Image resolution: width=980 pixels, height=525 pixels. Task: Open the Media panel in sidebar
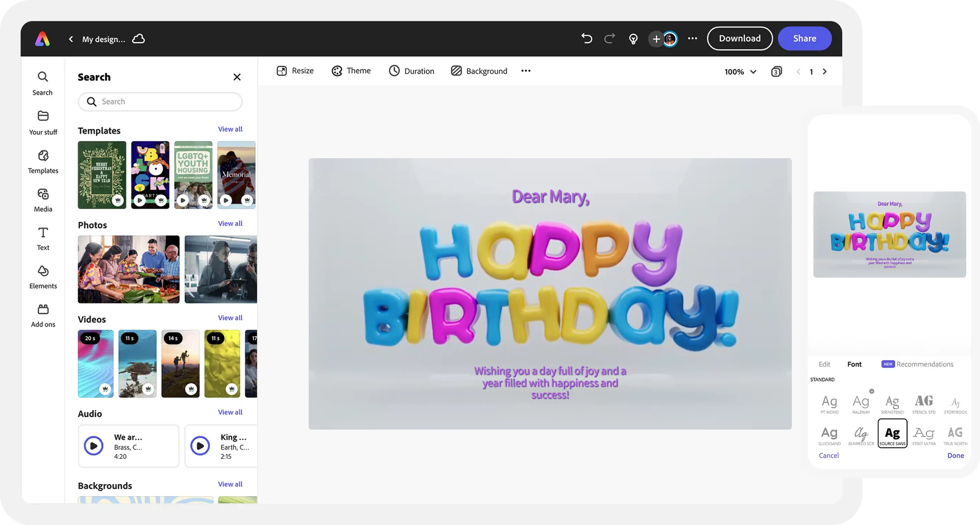pyautogui.click(x=43, y=200)
